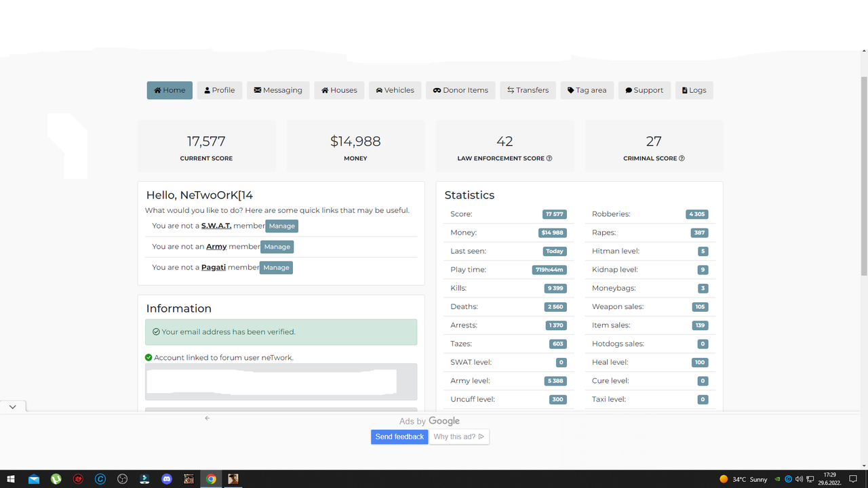Open the blue C app on taskbar
Image resolution: width=868 pixels, height=488 pixels.
[100, 479]
